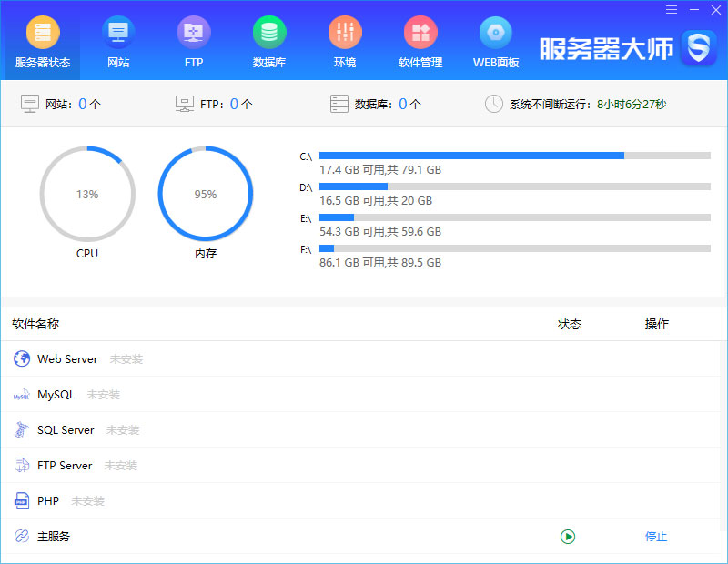Select the 环境 icon in the top bar
The width and height of the screenshot is (728, 564).
point(345,33)
